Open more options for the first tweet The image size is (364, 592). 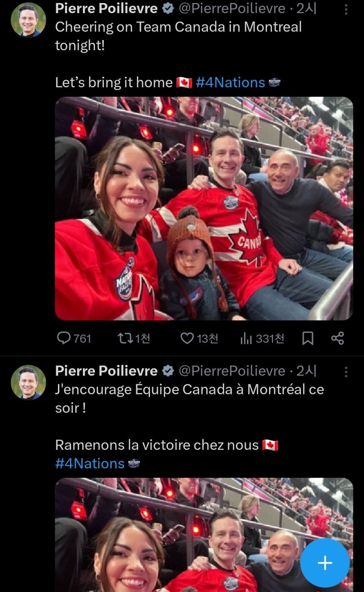(346, 9)
